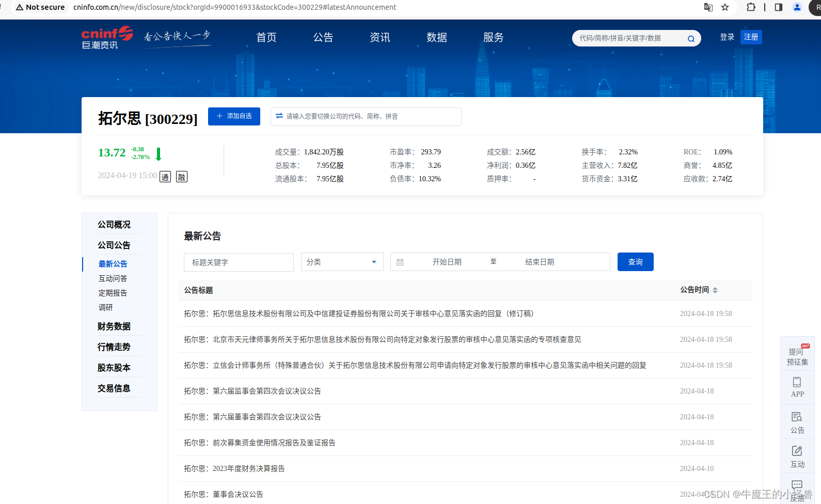Open 第六届董事会第四次会议决议公告
The width and height of the screenshot is (821, 504).
(252, 417)
